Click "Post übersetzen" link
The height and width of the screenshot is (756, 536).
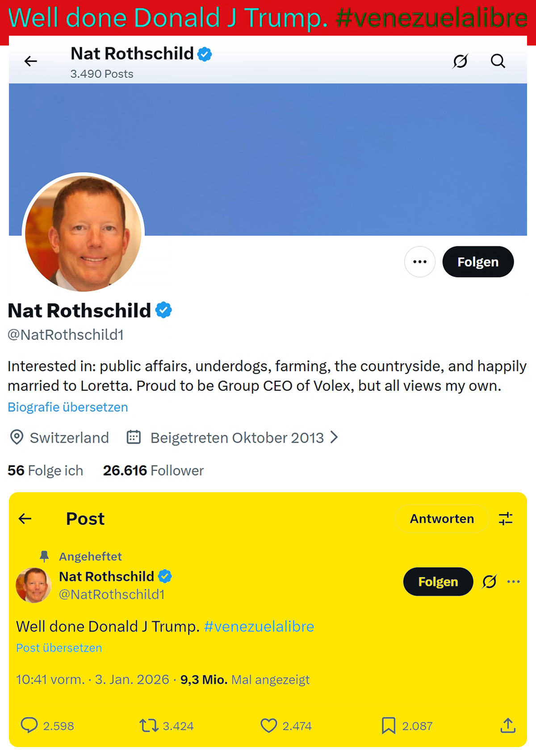click(x=59, y=648)
